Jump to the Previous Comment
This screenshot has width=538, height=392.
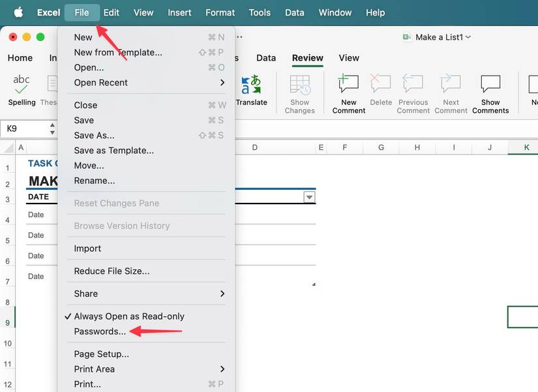413,91
